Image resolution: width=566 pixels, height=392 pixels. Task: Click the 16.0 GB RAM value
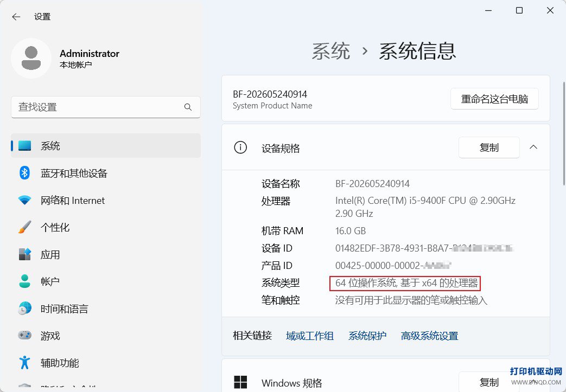click(x=351, y=231)
